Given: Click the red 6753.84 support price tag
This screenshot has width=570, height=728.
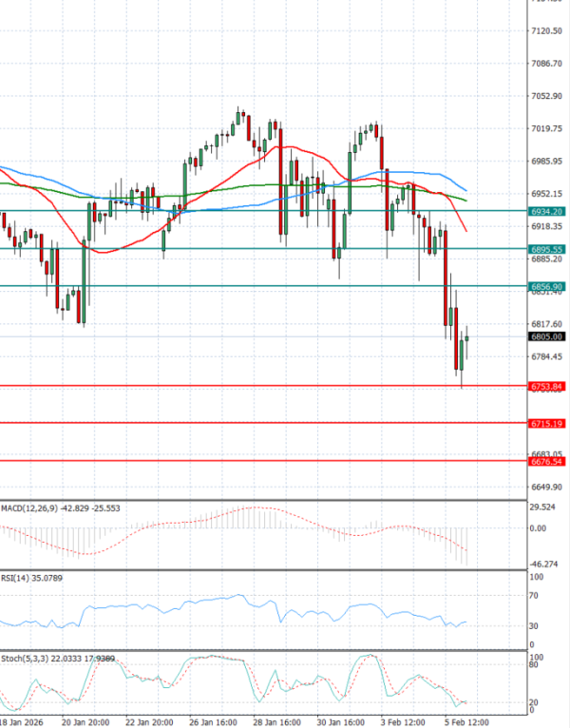Looking at the screenshot, I should (x=545, y=386).
